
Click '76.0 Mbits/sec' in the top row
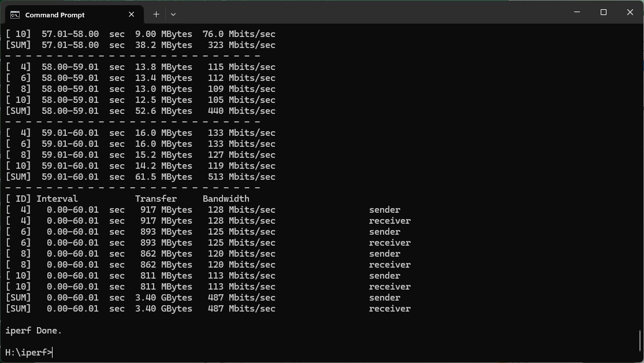(239, 34)
